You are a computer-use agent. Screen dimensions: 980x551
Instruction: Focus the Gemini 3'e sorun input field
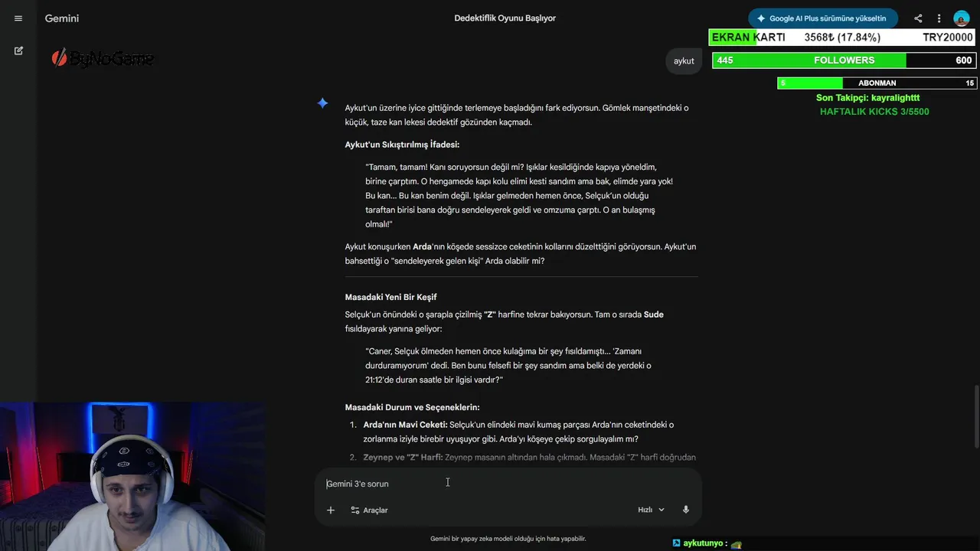508,484
